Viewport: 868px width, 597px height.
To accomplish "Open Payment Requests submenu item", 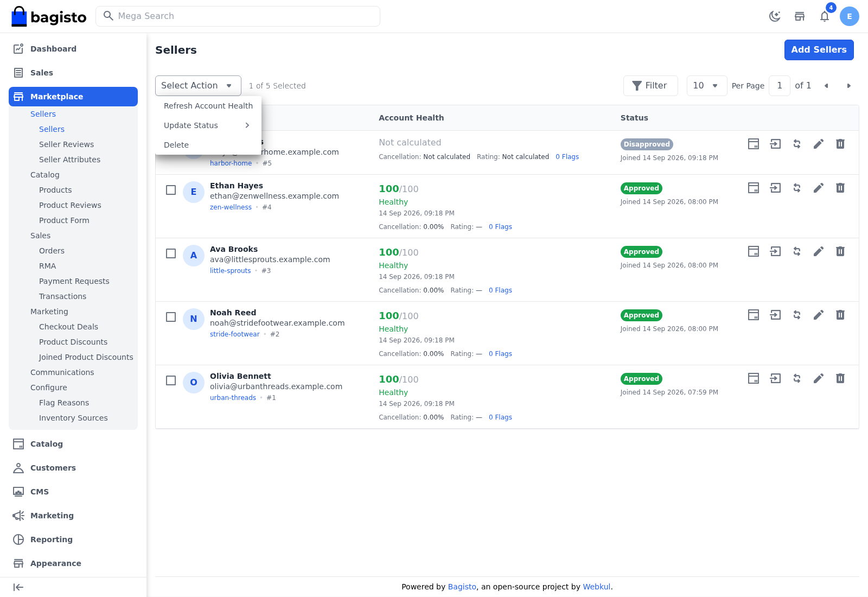I will 74,281.
